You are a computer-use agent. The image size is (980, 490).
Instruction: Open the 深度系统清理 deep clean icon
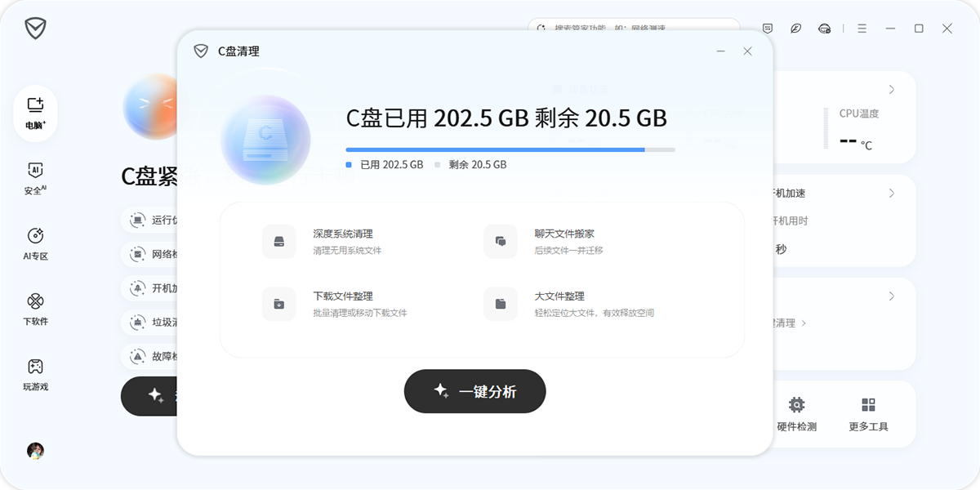[x=278, y=242]
